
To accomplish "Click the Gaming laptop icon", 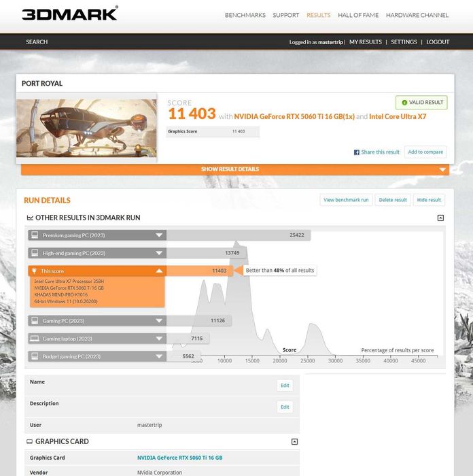I will 35,339.
